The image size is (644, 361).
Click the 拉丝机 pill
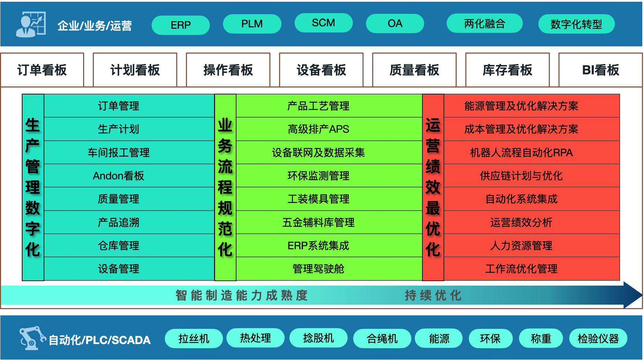click(194, 338)
